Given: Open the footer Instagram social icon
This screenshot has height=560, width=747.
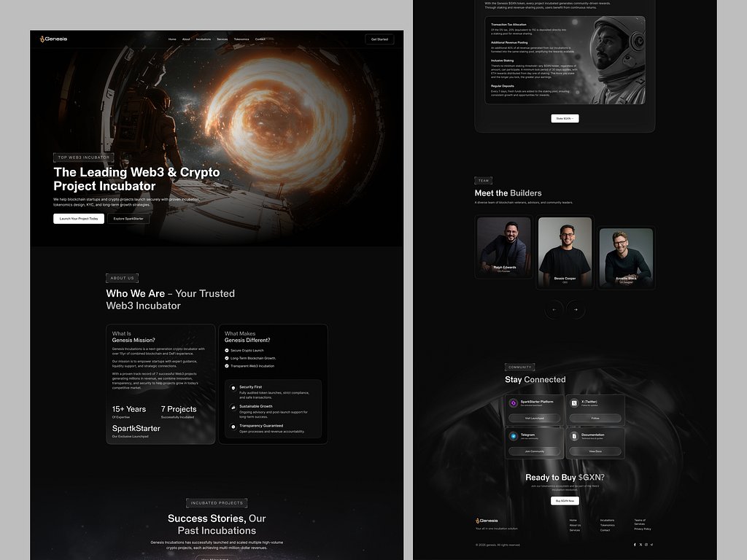Looking at the screenshot, I should tap(646, 544).
